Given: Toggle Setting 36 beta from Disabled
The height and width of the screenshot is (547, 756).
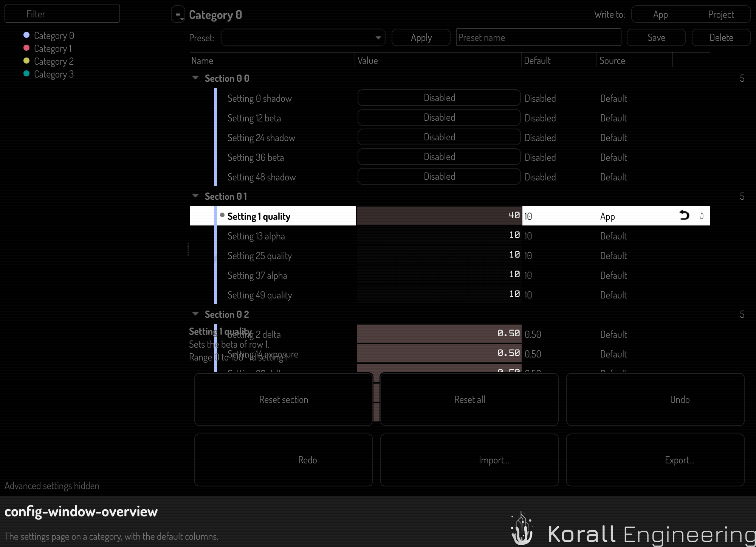Looking at the screenshot, I should pos(439,157).
